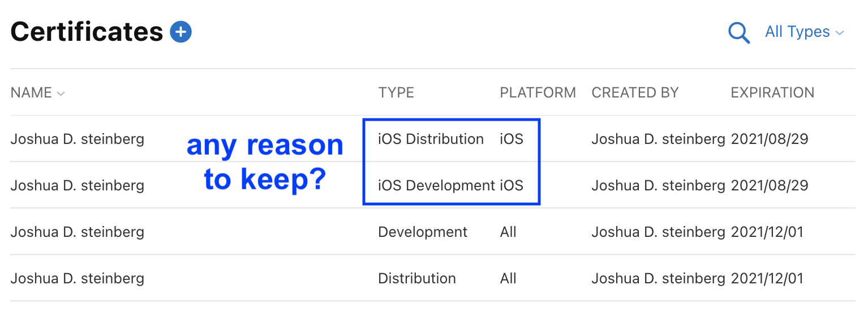This screenshot has width=868, height=323.
Task: Select the iOS Development type cell
Action: [436, 185]
